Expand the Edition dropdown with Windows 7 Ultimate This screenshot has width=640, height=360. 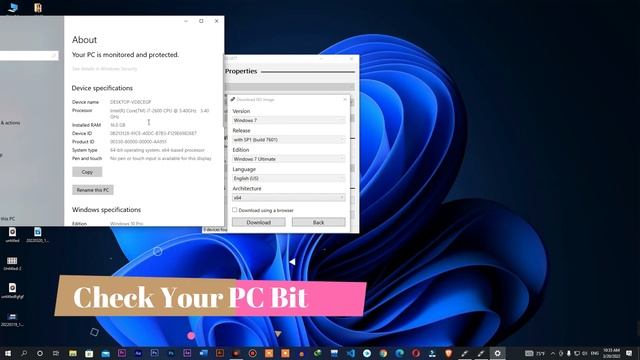click(x=289, y=159)
